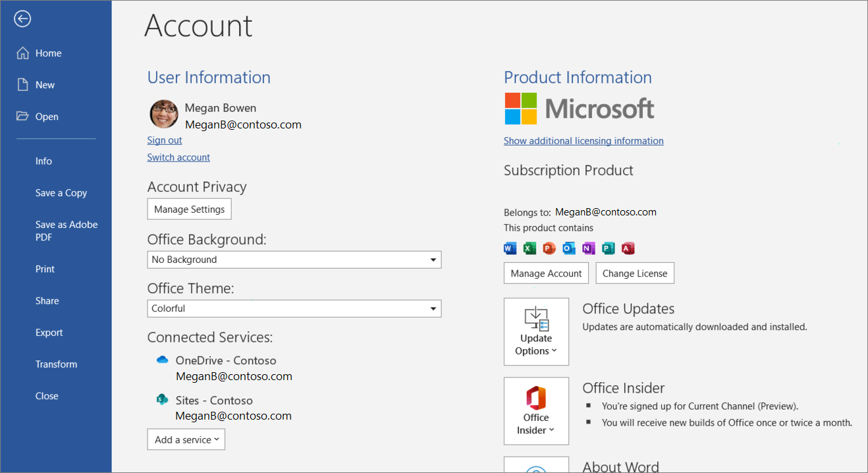Click the New document page icon
Screen dimensions: 868x473
tap(22, 85)
